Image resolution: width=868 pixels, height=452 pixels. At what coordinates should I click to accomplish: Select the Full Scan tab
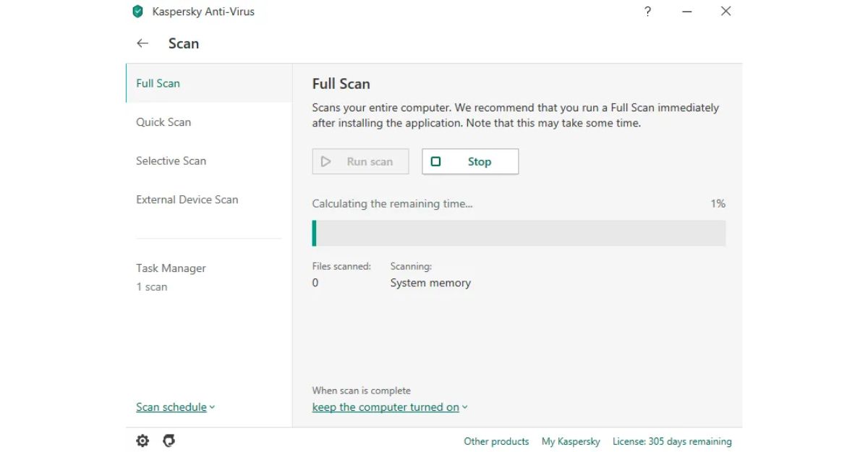coord(209,83)
